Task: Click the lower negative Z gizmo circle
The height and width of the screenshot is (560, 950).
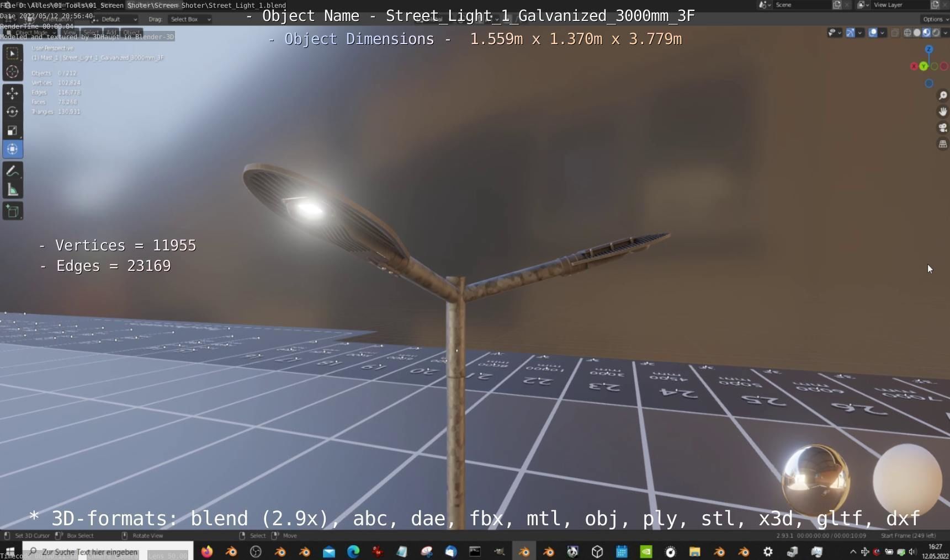Action: [x=929, y=83]
